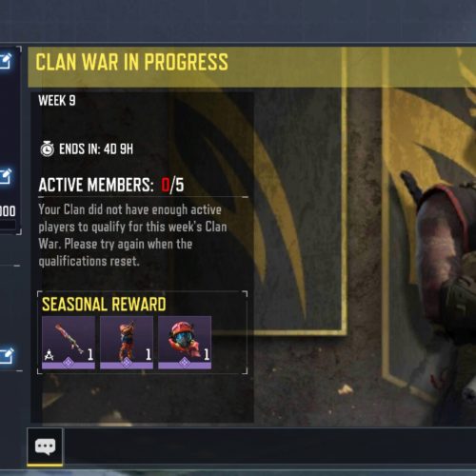Select the red helmet reward thumbnail

click(x=185, y=343)
